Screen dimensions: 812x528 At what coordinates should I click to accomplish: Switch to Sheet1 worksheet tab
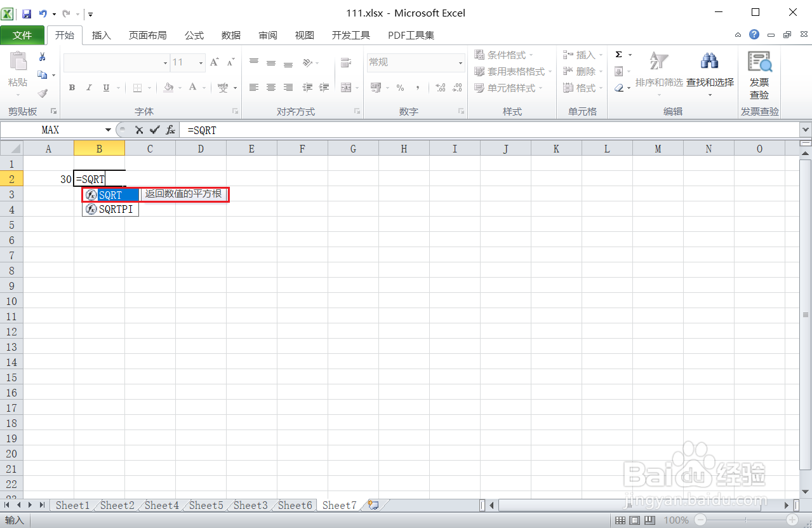tap(72, 505)
